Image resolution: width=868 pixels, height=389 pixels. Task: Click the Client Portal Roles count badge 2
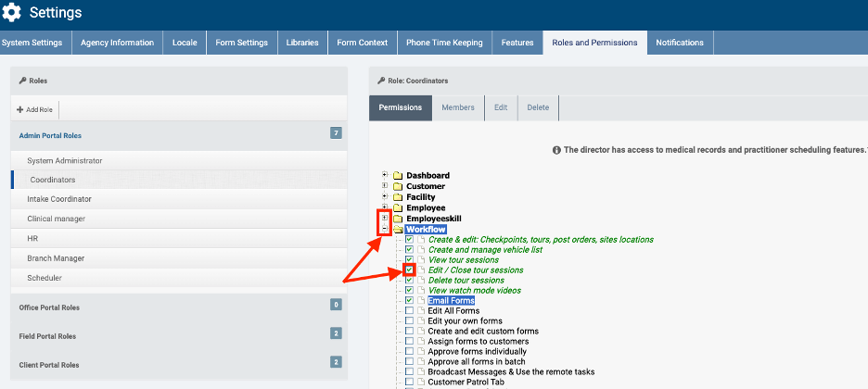pyautogui.click(x=336, y=362)
